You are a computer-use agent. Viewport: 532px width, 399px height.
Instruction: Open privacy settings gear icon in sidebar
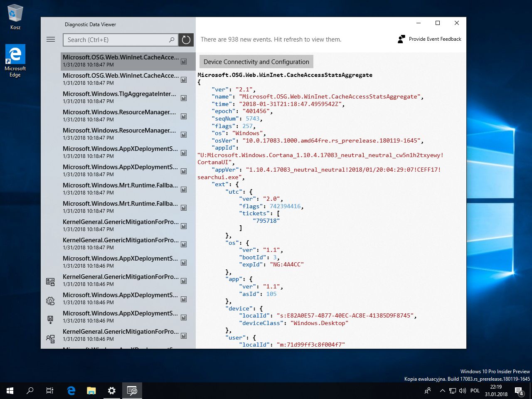(x=50, y=301)
